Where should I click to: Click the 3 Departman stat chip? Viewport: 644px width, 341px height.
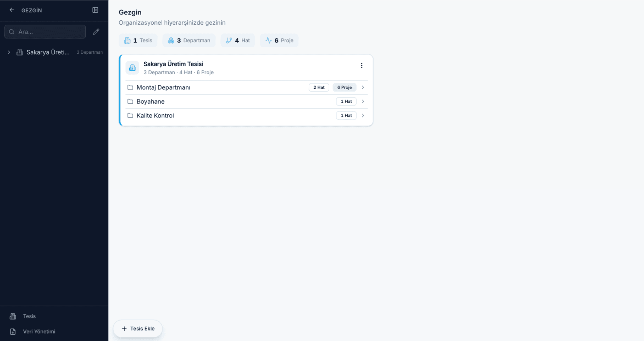click(189, 40)
